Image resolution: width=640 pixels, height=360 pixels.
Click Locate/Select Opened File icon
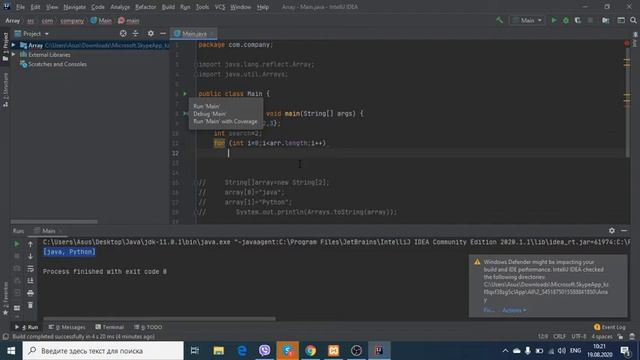(x=123, y=33)
